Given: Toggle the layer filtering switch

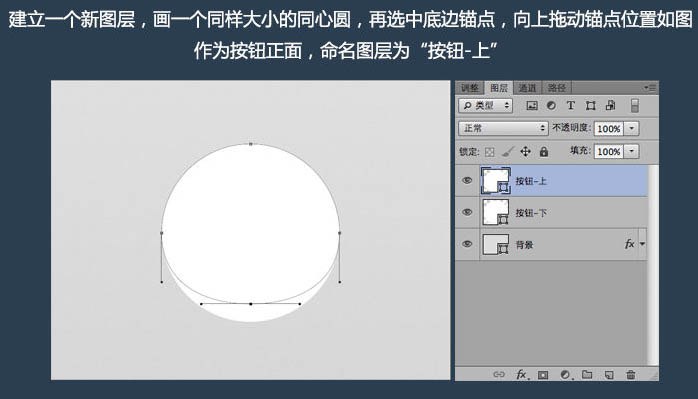Looking at the screenshot, I should coord(635,106).
